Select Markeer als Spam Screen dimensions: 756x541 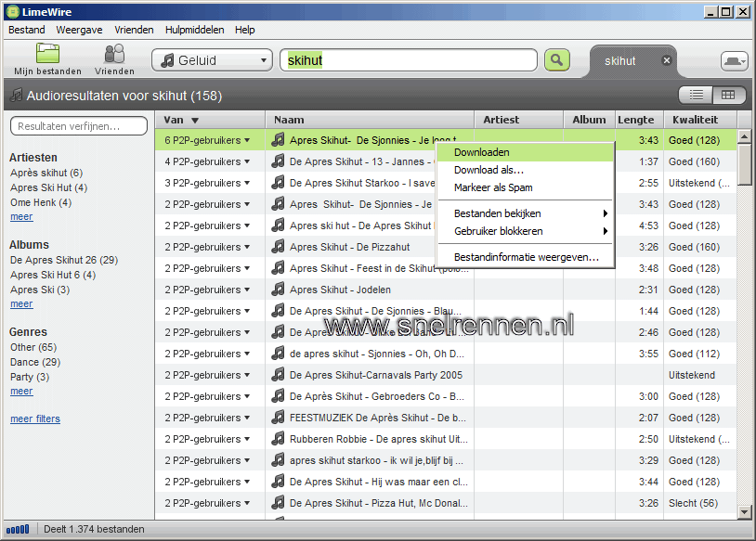(x=526, y=187)
